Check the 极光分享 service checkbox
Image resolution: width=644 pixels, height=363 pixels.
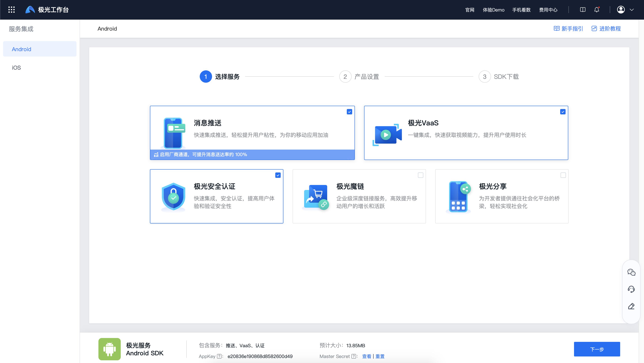[563, 175]
